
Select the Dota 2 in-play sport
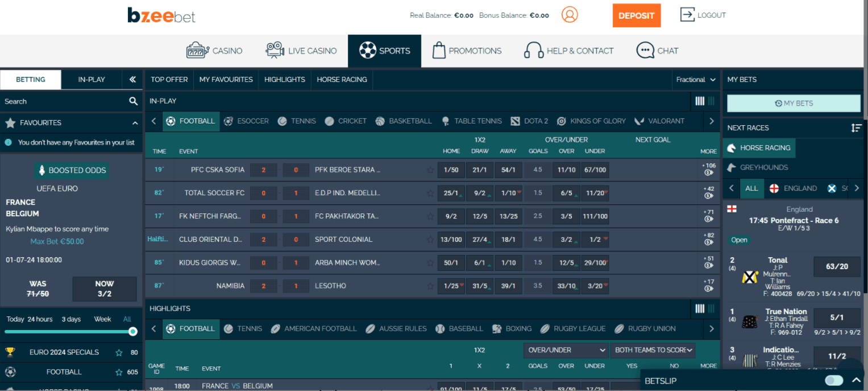[x=529, y=121]
